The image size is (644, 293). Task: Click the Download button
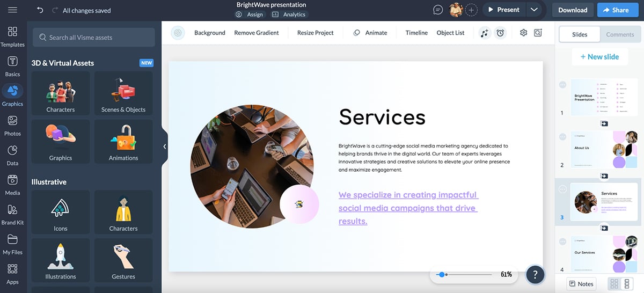[573, 10]
